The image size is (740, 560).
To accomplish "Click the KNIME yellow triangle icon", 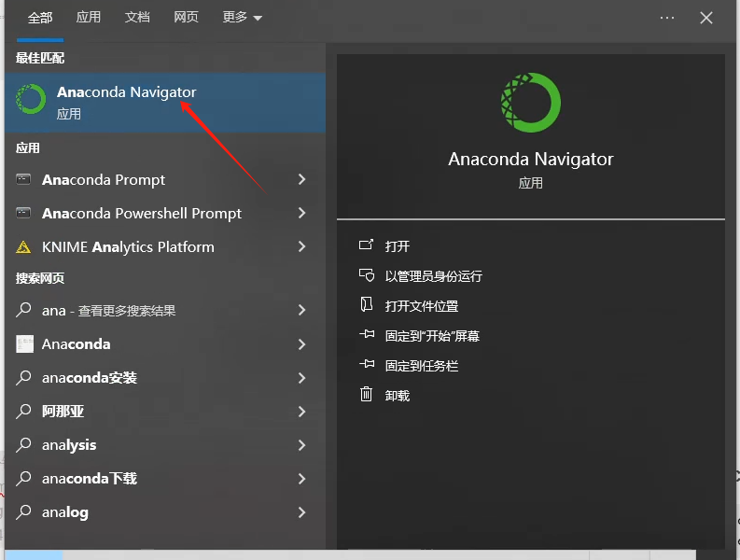I will click(23, 247).
